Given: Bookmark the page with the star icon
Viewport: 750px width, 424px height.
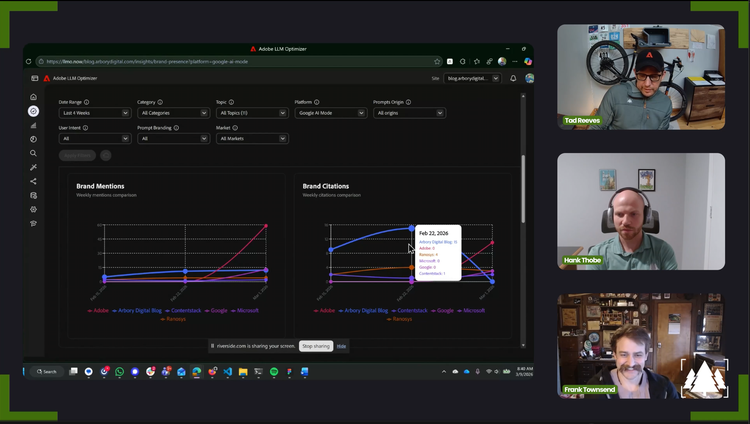Looking at the screenshot, I should coord(437,61).
